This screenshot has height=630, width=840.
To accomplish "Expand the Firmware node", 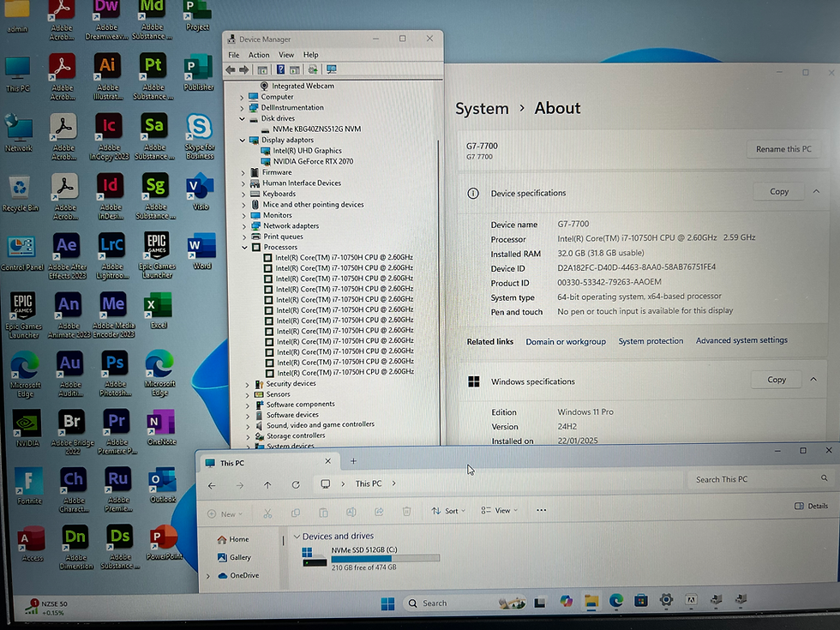I will pos(243,172).
